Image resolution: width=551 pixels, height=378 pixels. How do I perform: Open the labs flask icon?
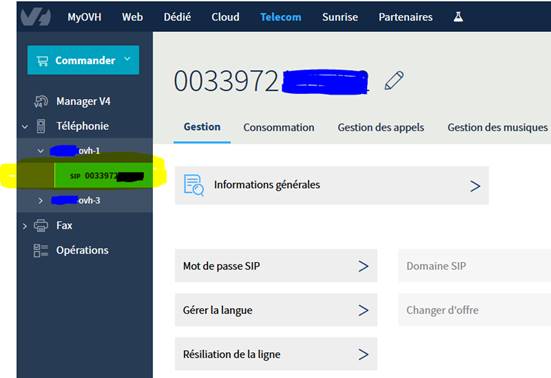click(458, 17)
